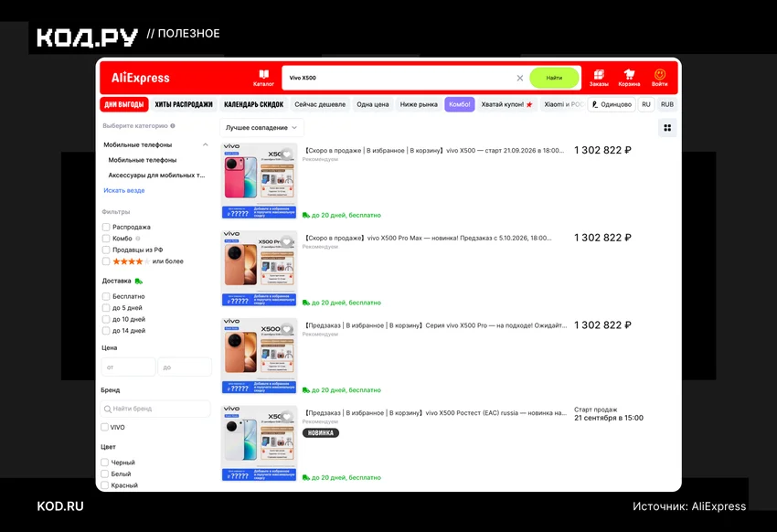Open the RUB currency selector
777x532 pixels.
667,104
